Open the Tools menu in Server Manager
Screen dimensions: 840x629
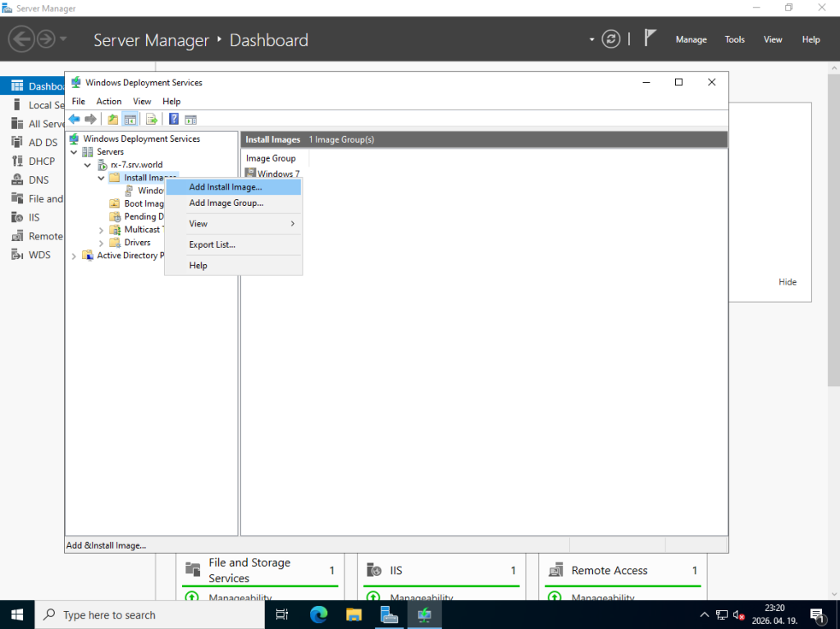(x=734, y=39)
